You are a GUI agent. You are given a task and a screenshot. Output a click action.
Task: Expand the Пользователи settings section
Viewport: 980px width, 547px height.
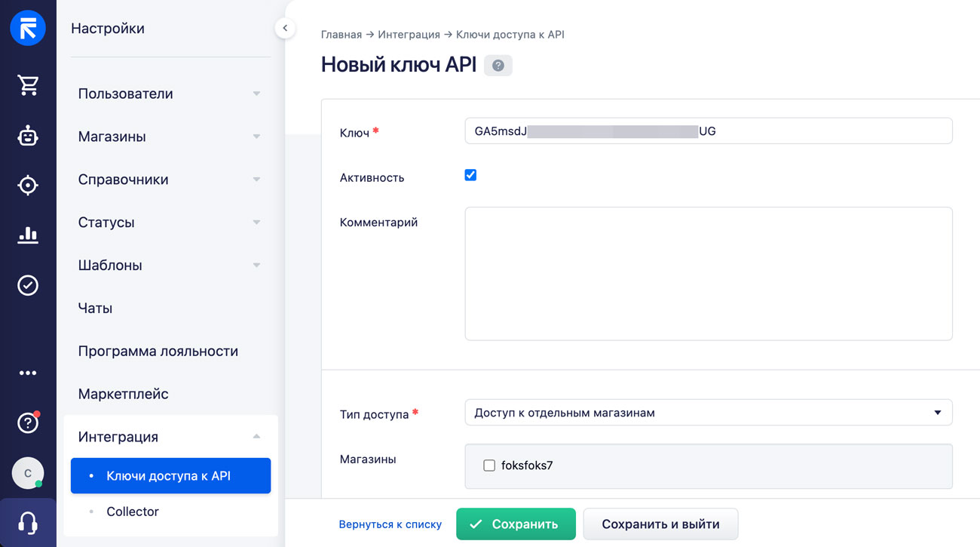pyautogui.click(x=170, y=94)
